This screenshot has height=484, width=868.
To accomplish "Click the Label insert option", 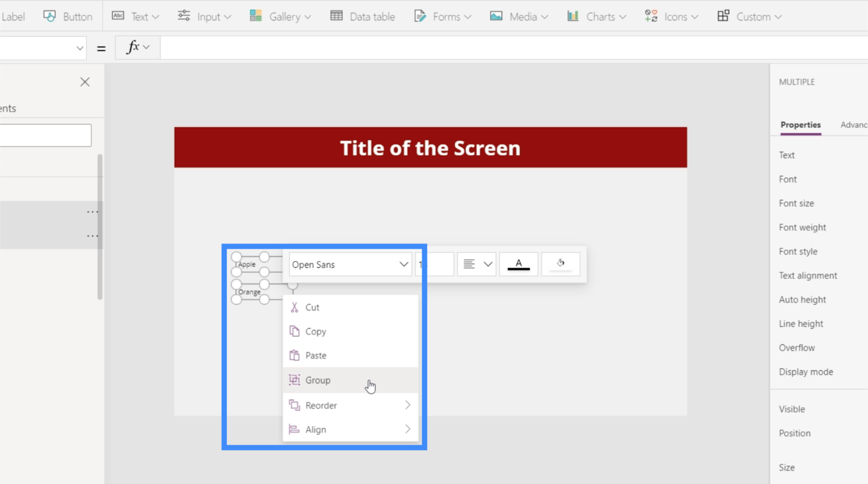I will coord(12,17).
